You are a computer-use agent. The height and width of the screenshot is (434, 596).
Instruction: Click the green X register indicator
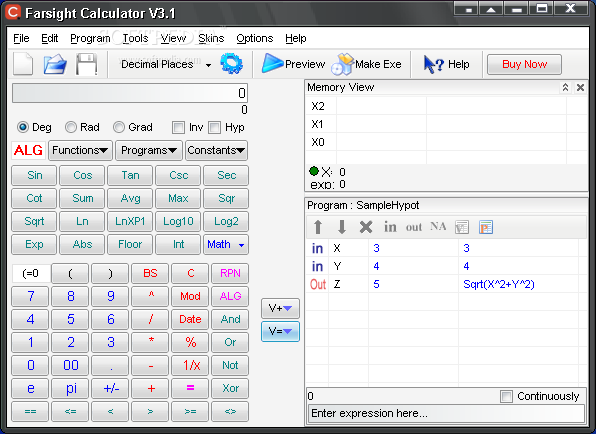pos(314,171)
